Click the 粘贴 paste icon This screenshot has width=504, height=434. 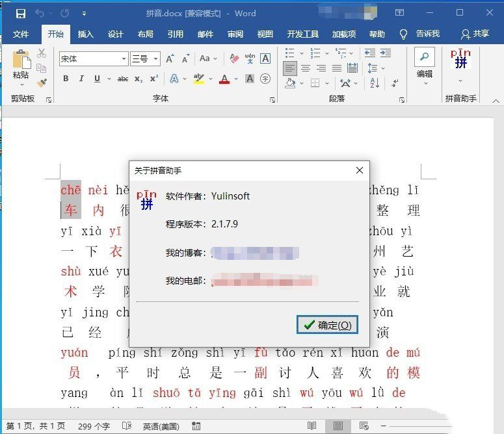[x=21, y=60]
